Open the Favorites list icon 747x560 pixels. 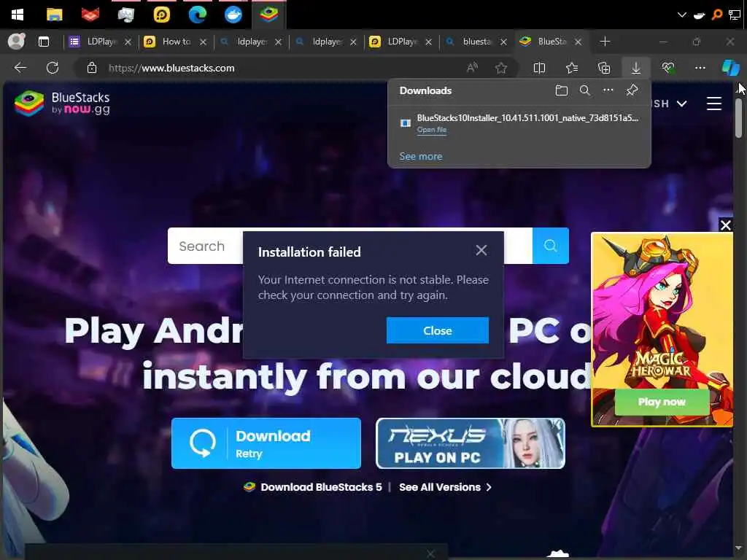pos(572,68)
